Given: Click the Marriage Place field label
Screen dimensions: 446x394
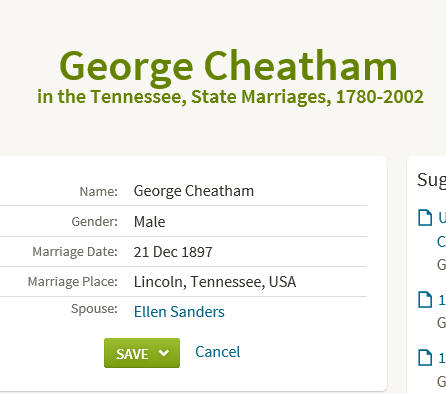Looking at the screenshot, I should point(73,282).
